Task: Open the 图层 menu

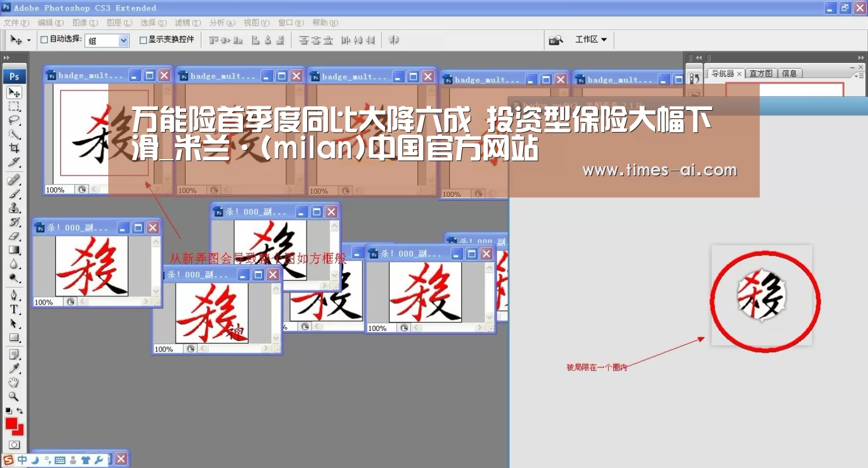Action: [x=119, y=23]
